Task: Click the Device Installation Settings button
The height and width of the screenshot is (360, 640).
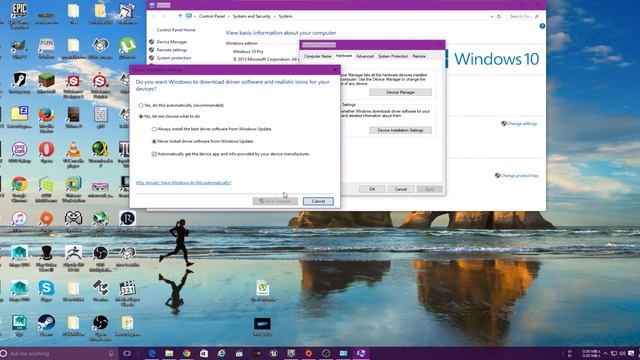Action: coord(400,130)
